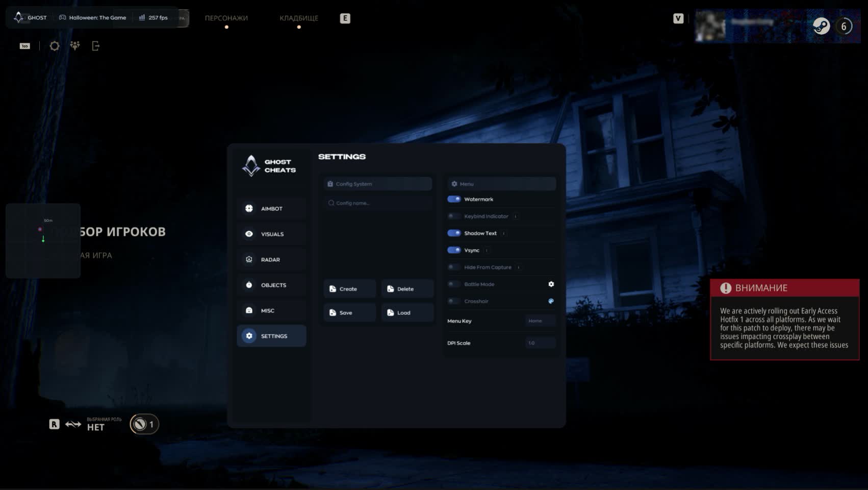Switch off the Vsync toggle

(x=454, y=250)
